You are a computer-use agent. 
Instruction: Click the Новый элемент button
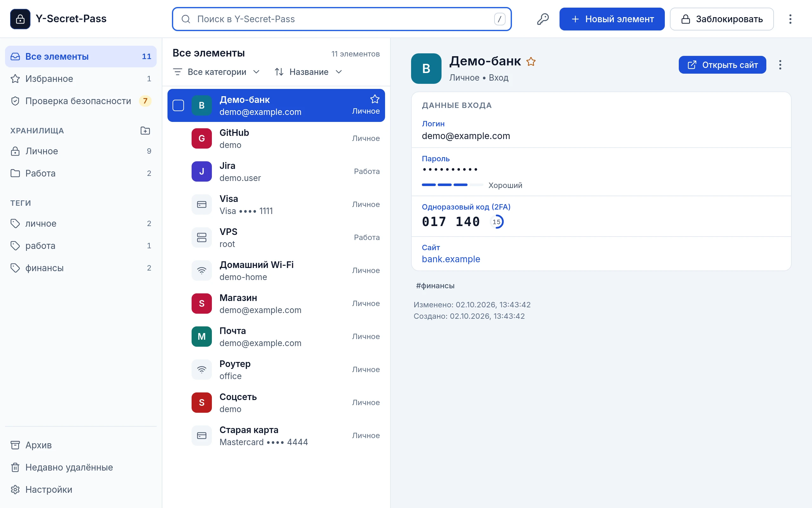tap(612, 19)
